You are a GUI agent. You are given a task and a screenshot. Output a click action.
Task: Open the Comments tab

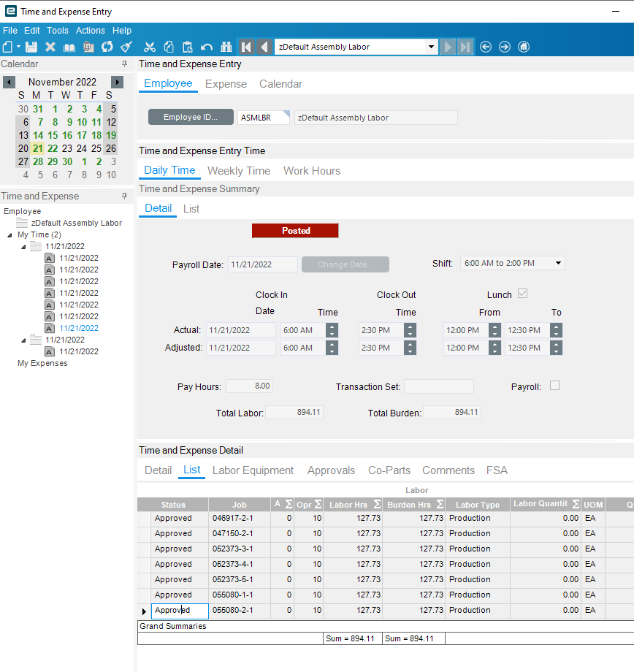tap(448, 470)
